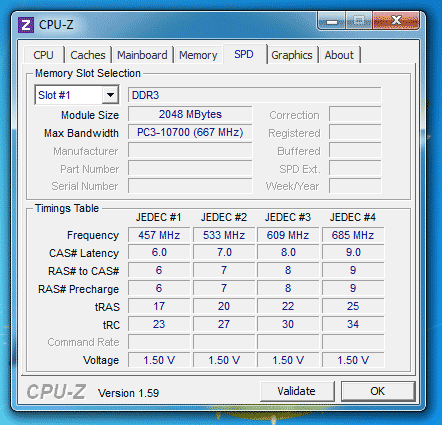Click the JEDEC #1 column header
The height and width of the screenshot is (425, 442).
tap(158, 217)
